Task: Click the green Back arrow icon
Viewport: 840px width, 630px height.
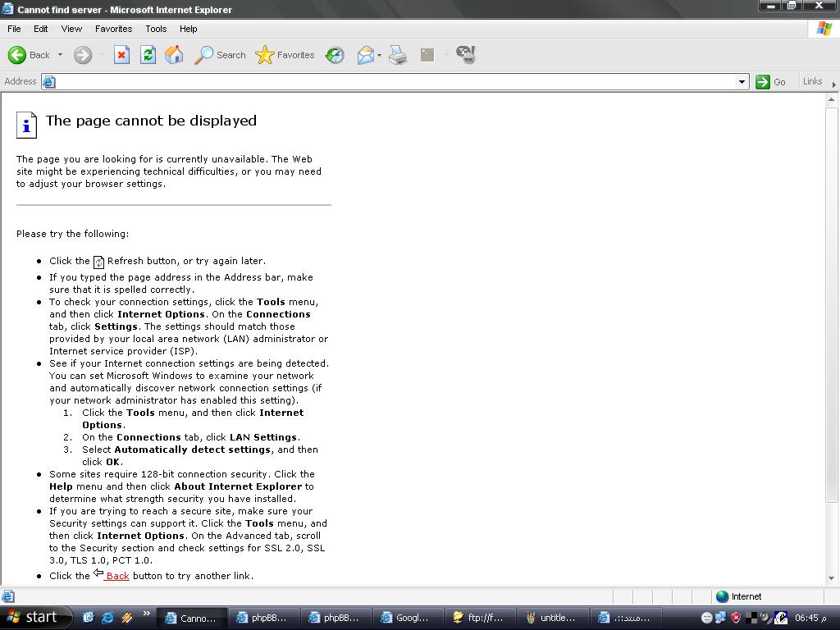Action: 17,55
